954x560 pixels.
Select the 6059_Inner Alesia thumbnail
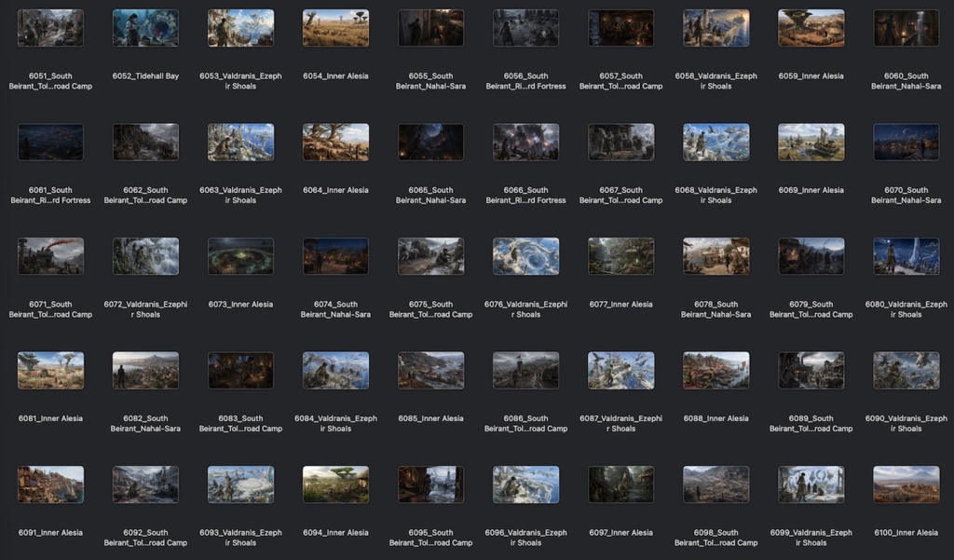point(811,28)
